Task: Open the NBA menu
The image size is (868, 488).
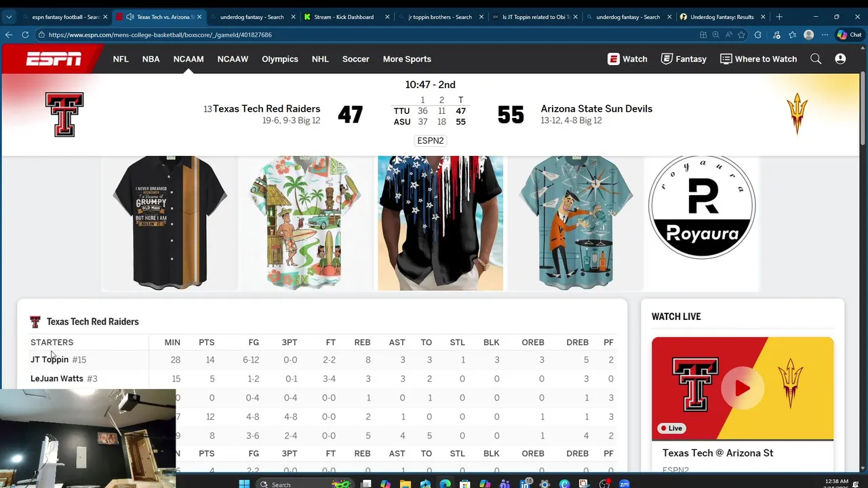Action: (151, 59)
